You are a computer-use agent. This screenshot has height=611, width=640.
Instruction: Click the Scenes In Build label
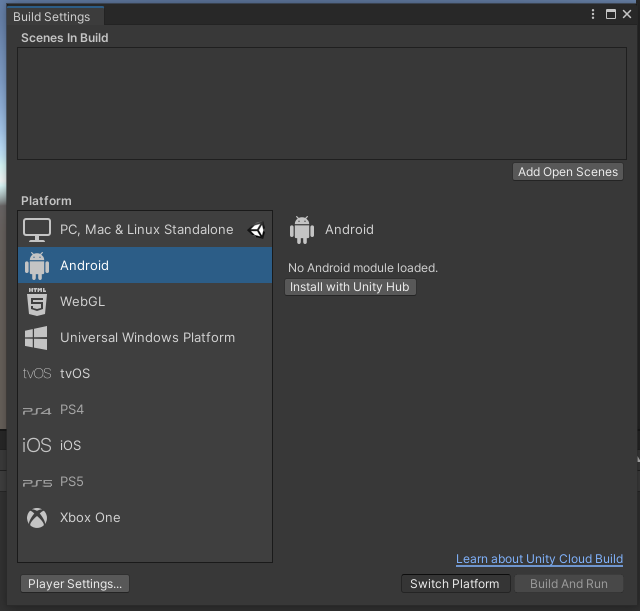point(64,38)
